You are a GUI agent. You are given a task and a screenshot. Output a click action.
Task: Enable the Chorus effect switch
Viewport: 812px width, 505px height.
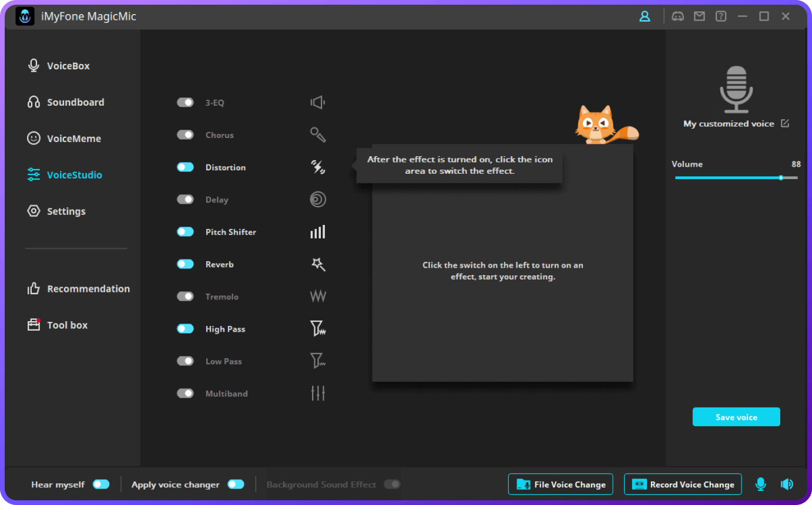tap(185, 135)
